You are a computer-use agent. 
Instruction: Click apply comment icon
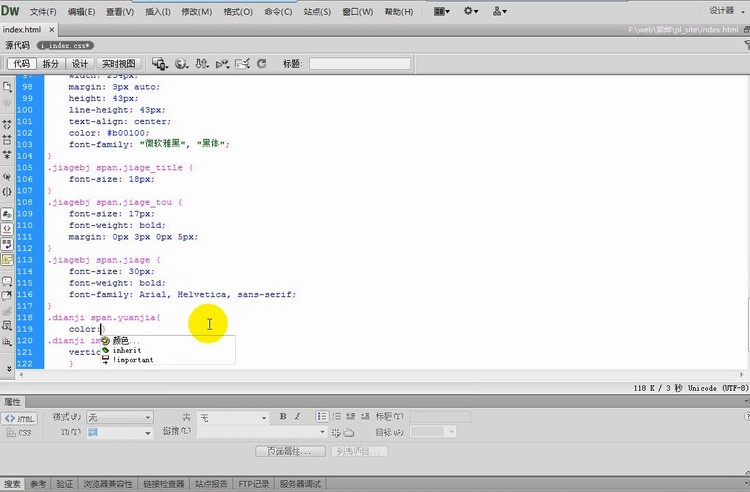click(x=7, y=281)
